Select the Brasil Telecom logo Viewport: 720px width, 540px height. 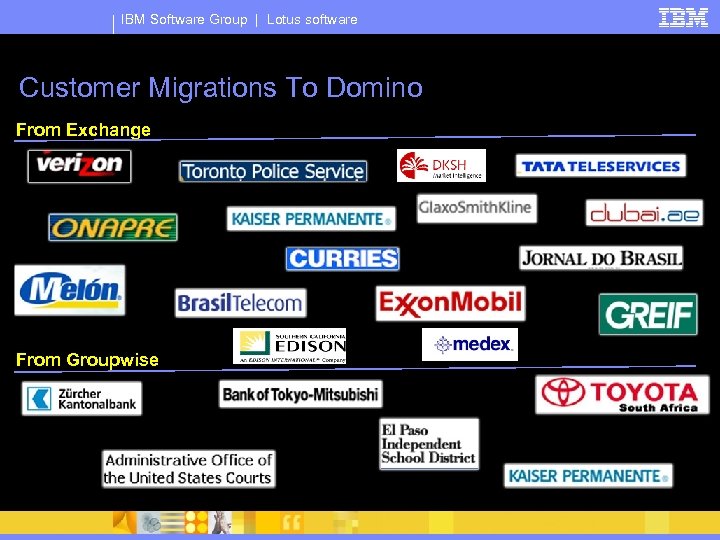coord(241,303)
